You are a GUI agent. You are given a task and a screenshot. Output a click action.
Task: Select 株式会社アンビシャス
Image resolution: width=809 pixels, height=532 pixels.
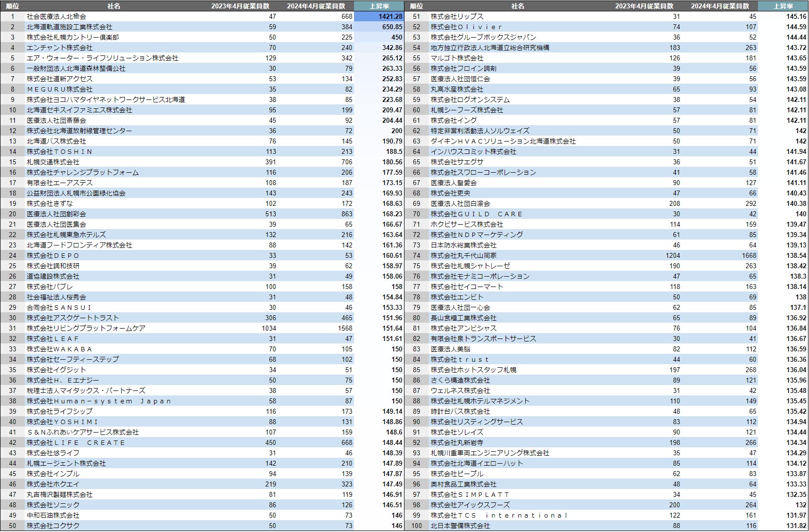tap(463, 328)
